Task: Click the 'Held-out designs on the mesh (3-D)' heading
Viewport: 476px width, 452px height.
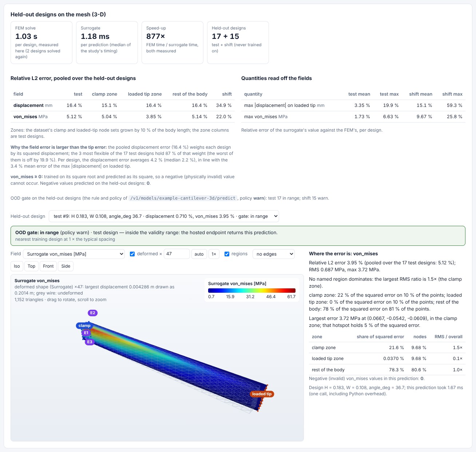Action: (58, 15)
